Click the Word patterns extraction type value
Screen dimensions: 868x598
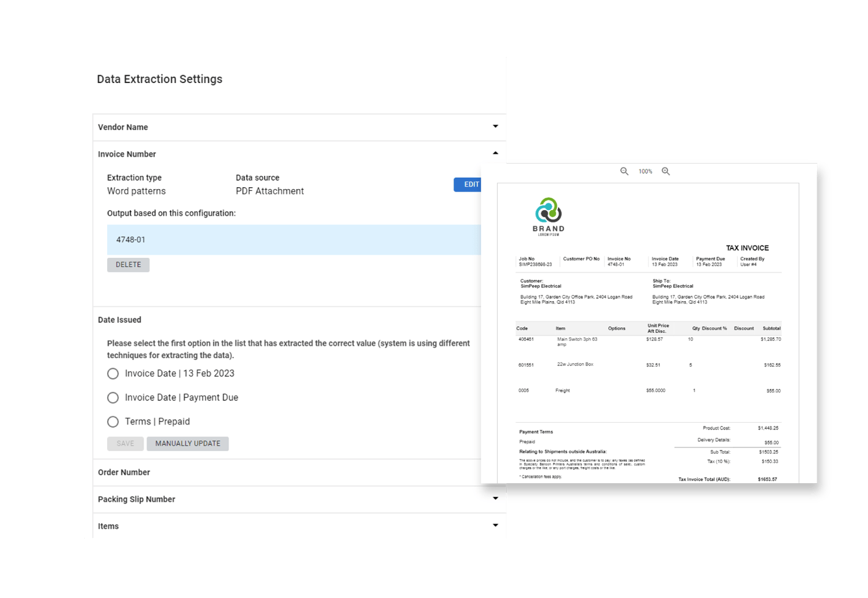(136, 191)
